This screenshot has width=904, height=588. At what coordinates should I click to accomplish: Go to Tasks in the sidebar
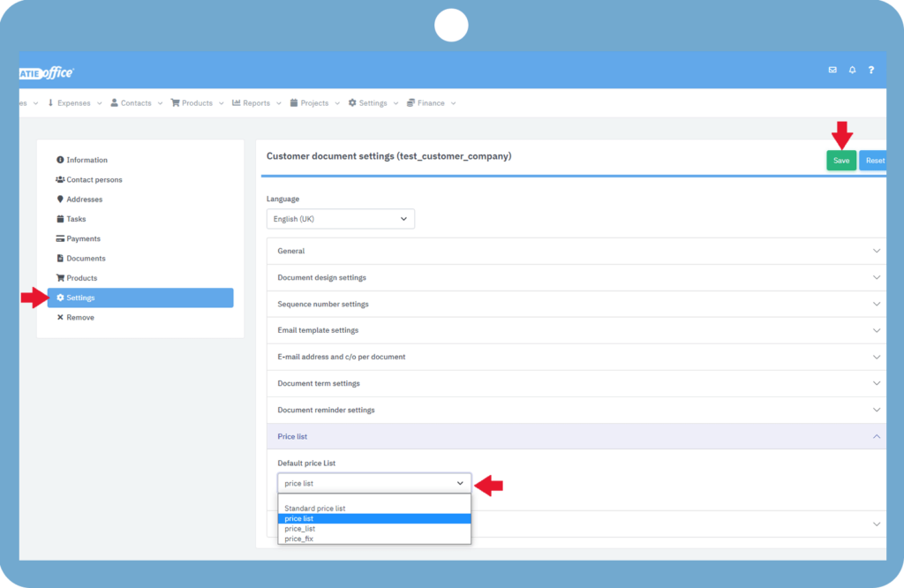(140, 218)
